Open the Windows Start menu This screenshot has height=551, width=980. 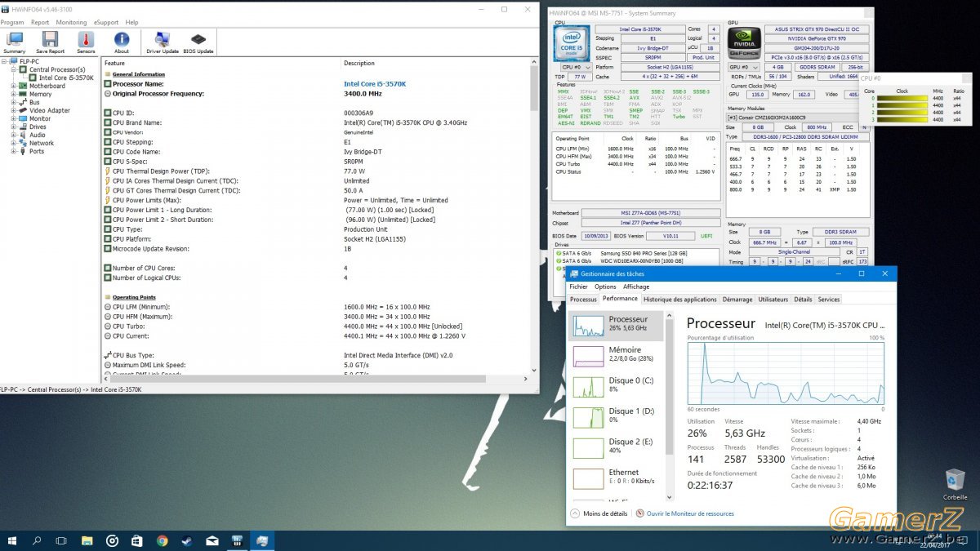click(x=13, y=540)
